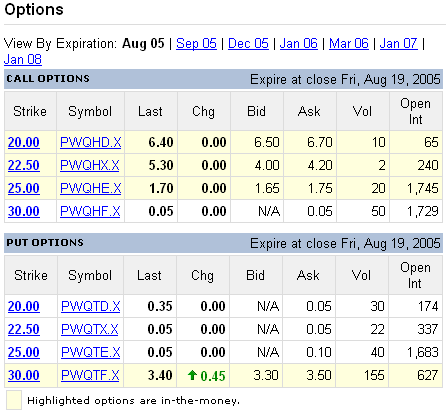Click last price 1.70 in calls
446x413 pixels.
pos(161,188)
